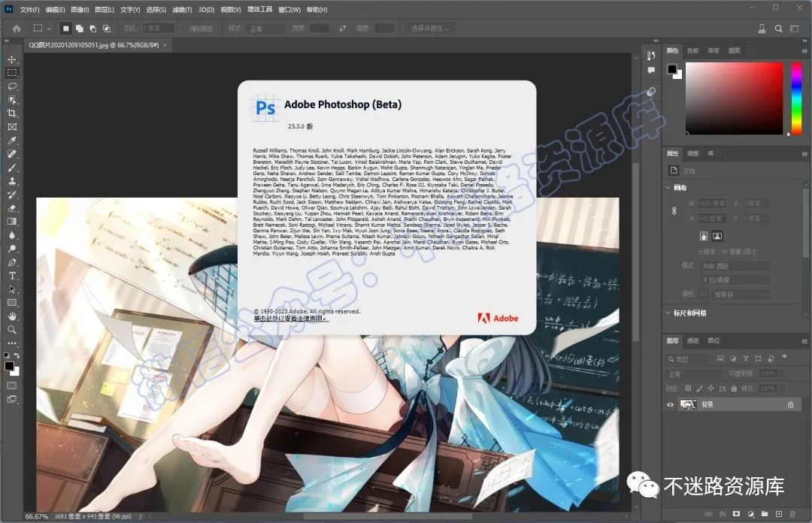Select the Clone Stamp tool

pos(12,181)
